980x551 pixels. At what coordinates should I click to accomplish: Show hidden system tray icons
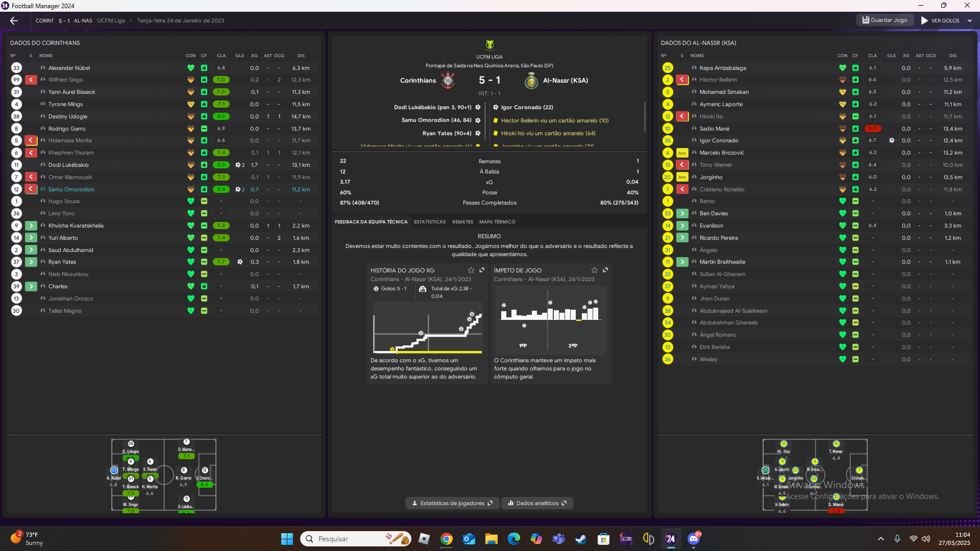tap(881, 539)
